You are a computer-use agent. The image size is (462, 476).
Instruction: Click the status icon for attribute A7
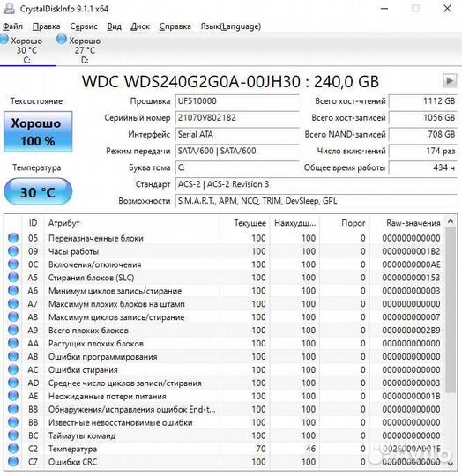(x=13, y=303)
